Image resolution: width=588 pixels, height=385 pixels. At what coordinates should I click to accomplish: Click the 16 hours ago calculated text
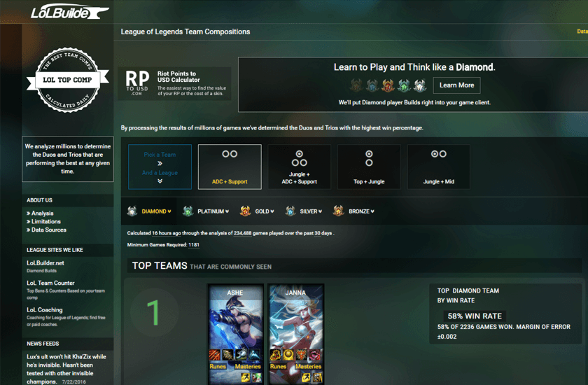(x=167, y=233)
